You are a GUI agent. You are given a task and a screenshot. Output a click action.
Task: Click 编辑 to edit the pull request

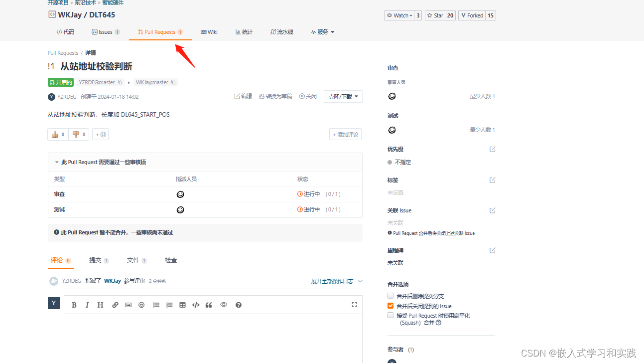[243, 96]
